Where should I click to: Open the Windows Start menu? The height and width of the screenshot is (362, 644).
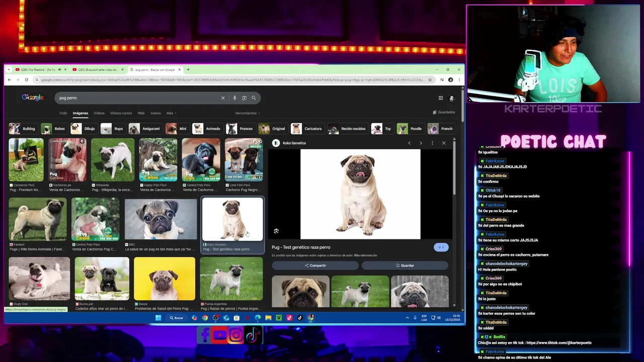click(158, 318)
